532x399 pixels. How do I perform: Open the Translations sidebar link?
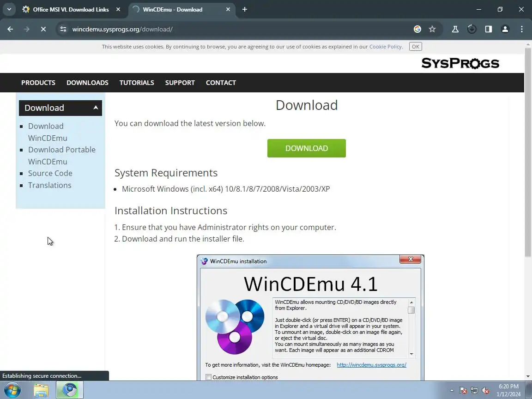click(49, 185)
